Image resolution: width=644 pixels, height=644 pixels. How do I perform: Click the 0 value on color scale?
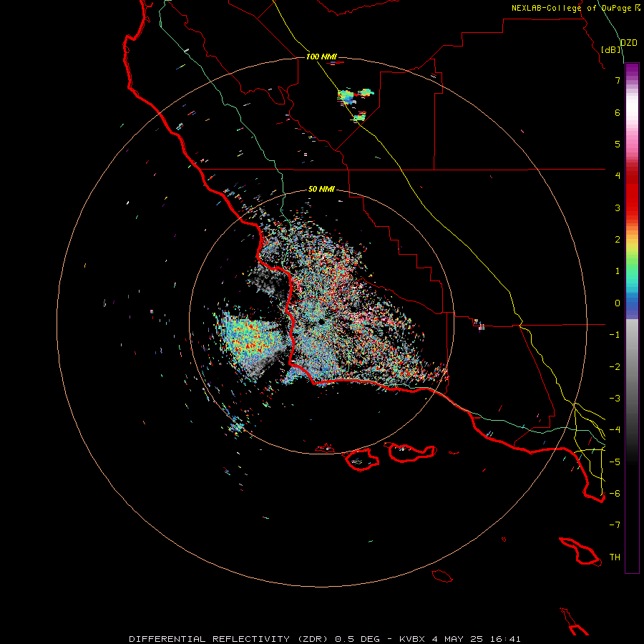618,303
